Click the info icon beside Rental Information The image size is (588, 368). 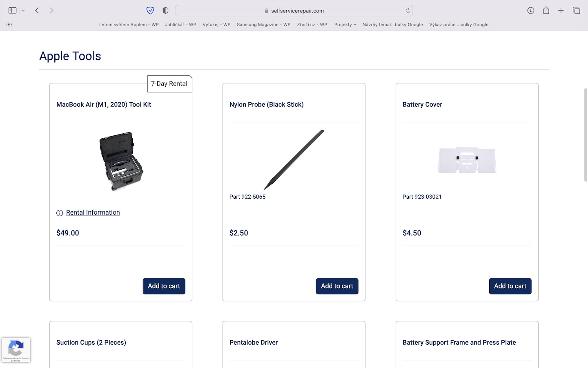coord(60,213)
